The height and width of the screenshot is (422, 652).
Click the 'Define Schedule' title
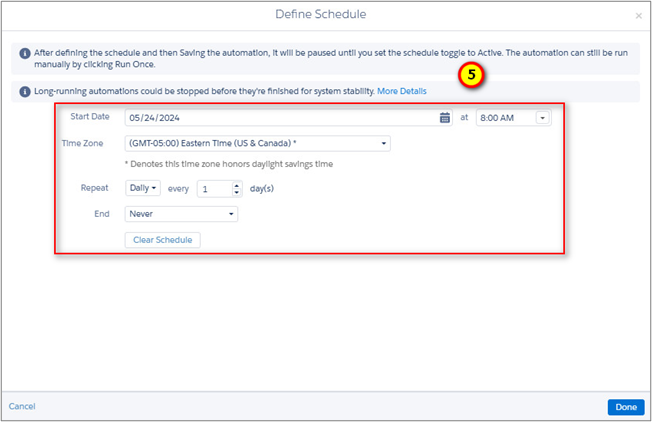click(321, 14)
